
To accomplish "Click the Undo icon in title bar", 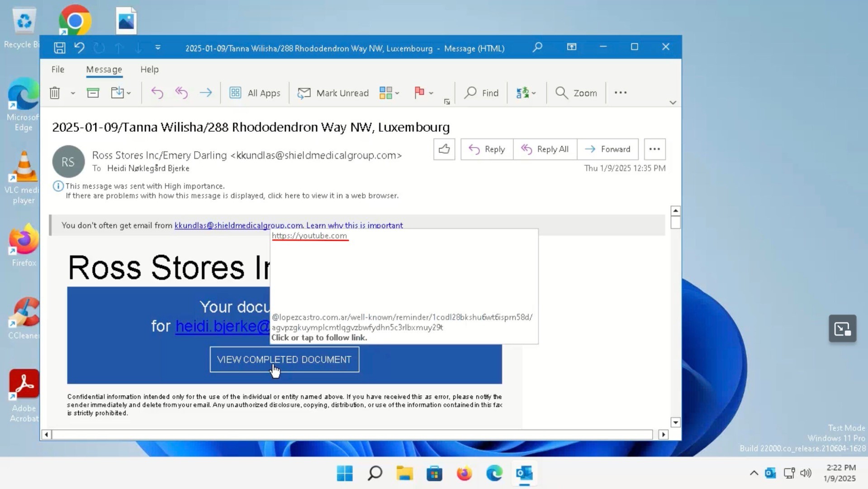I will [80, 48].
